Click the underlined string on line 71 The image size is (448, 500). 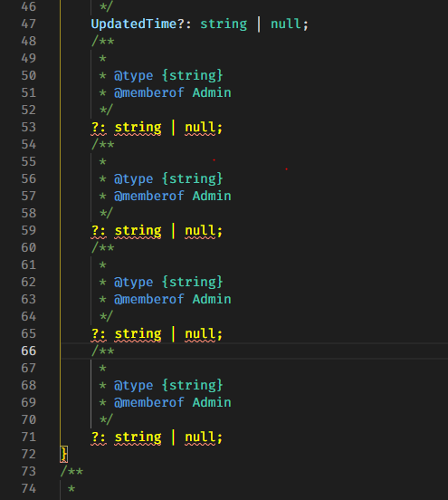138,437
